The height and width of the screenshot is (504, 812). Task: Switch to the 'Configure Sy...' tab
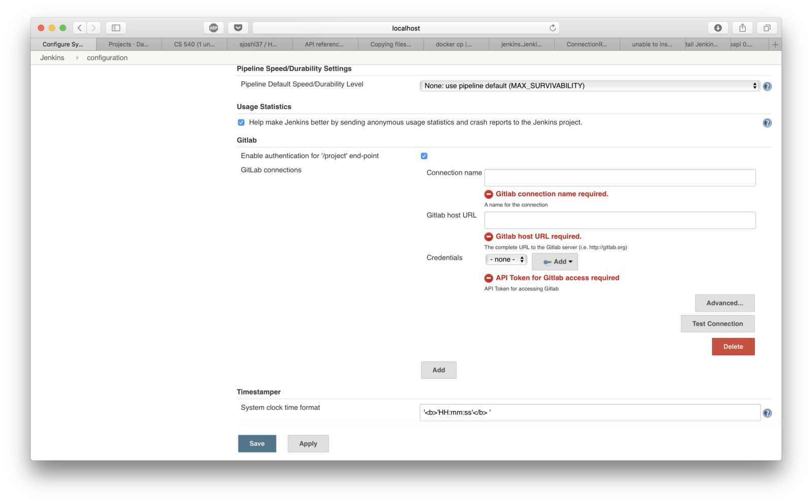(x=63, y=45)
